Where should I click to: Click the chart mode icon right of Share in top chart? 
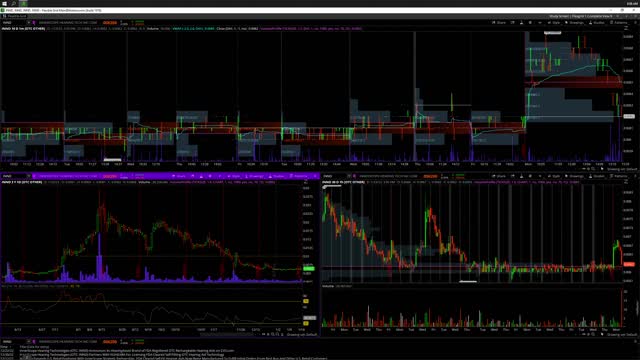click(513, 22)
